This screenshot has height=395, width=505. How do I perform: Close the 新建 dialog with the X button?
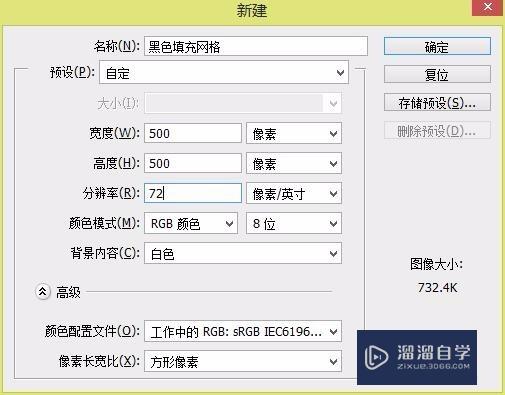point(488,7)
